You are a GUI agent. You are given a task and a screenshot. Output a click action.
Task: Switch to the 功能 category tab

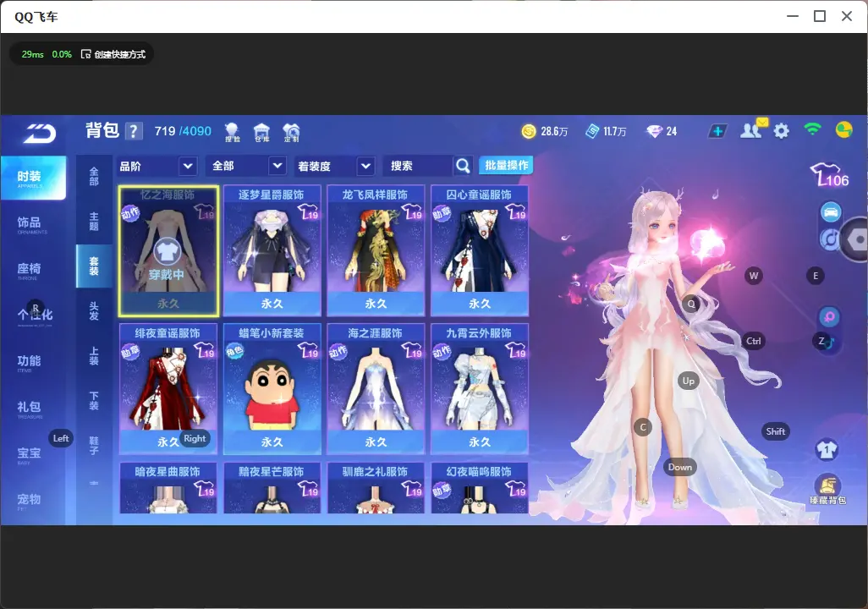click(x=30, y=362)
